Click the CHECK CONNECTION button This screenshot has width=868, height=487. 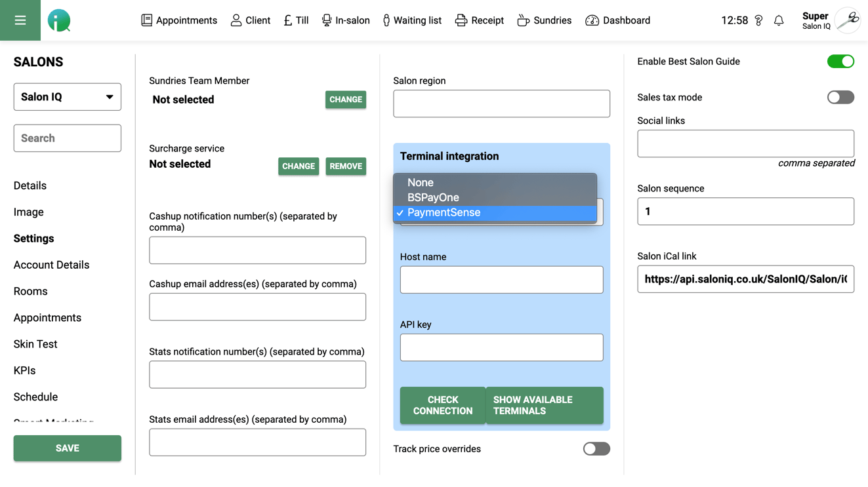(x=442, y=405)
